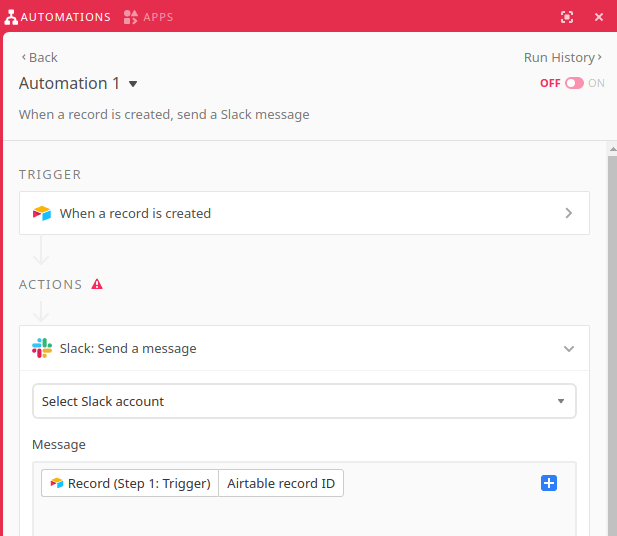Open the Automation 1 name dropdown arrow
The height and width of the screenshot is (536, 617).
pos(133,84)
